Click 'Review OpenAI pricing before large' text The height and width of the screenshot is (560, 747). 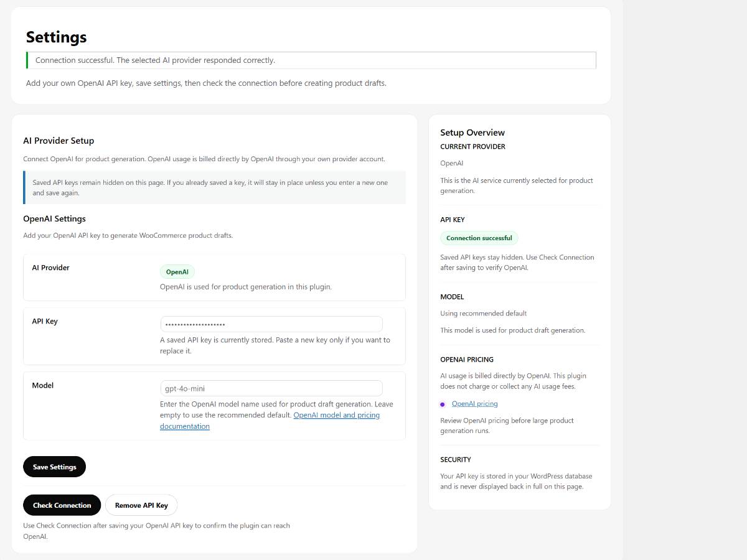(x=507, y=426)
